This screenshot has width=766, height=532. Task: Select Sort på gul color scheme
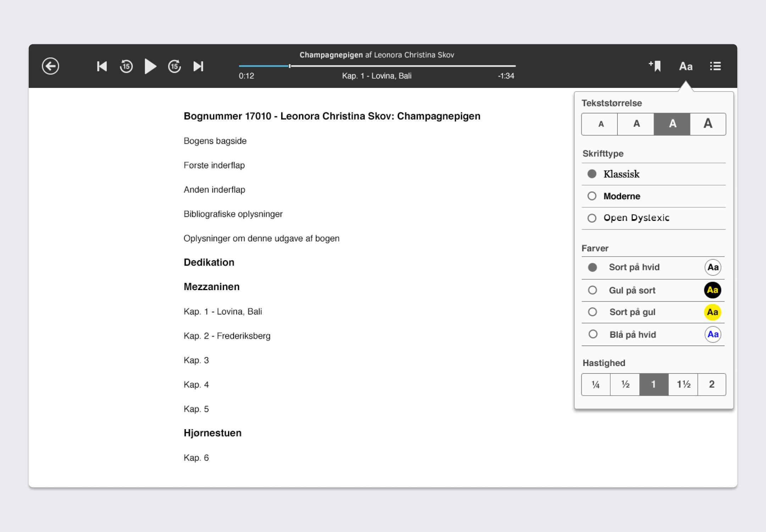point(653,312)
